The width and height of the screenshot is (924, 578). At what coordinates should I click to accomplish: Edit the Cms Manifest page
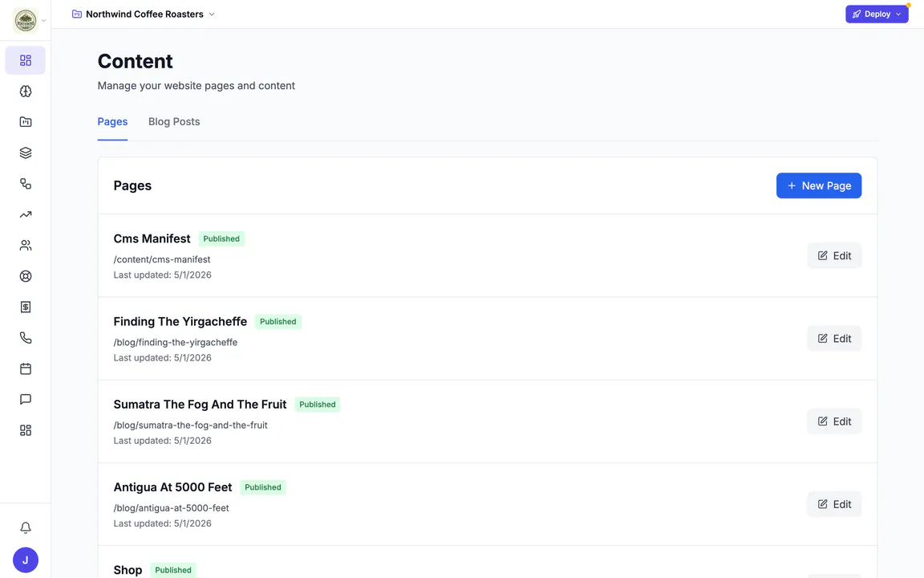pos(834,255)
